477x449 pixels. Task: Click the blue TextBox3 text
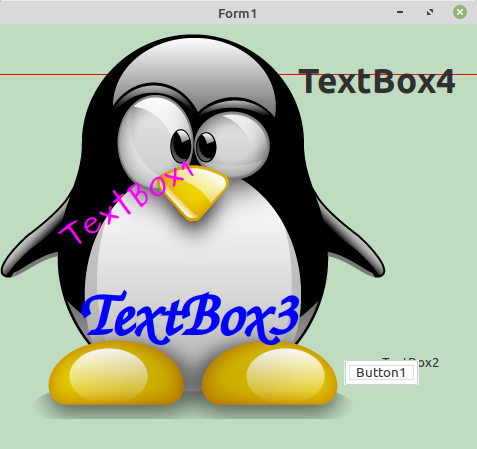pyautogui.click(x=191, y=318)
